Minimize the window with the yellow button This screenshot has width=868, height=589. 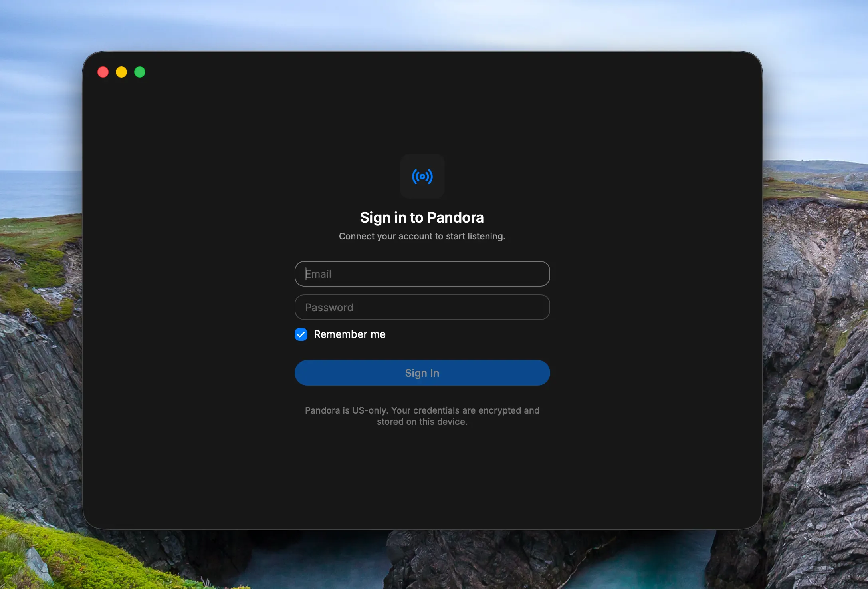121,72
